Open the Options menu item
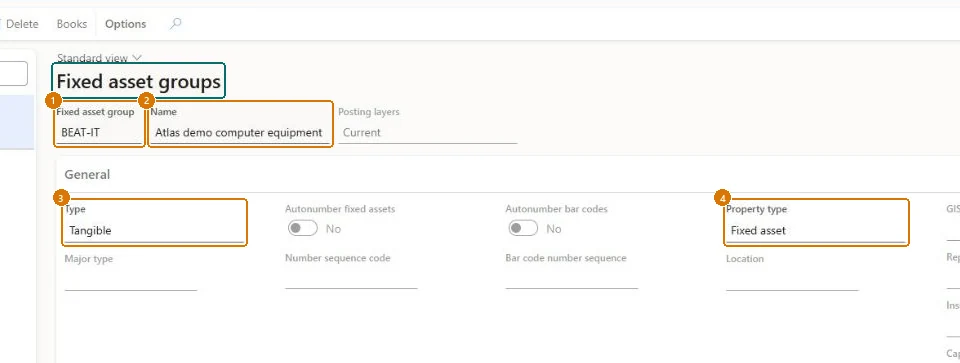The image size is (960, 363). [x=126, y=24]
